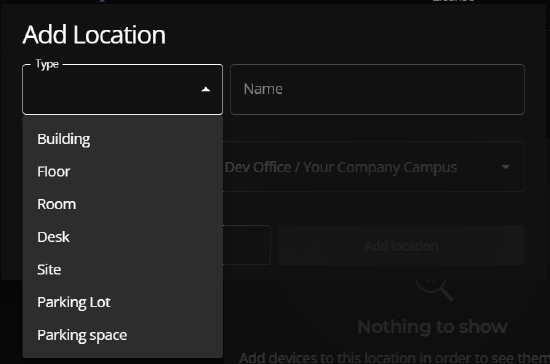Choose Site as location type
This screenshot has height=364, width=550.
(122, 269)
